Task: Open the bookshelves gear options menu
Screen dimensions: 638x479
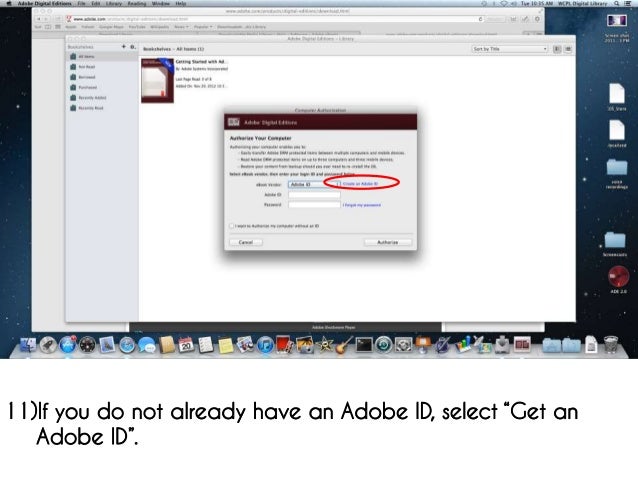Action: pos(133,47)
